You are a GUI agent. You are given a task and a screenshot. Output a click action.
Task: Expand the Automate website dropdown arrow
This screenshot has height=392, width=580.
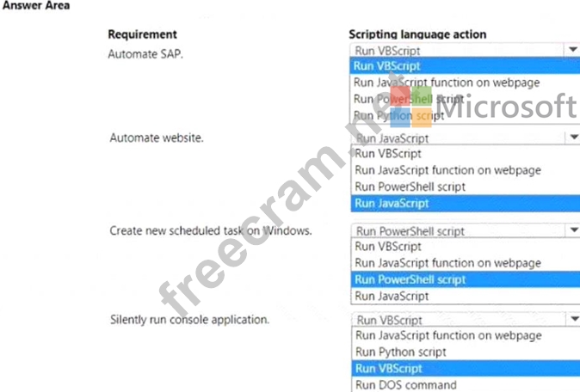pyautogui.click(x=572, y=137)
